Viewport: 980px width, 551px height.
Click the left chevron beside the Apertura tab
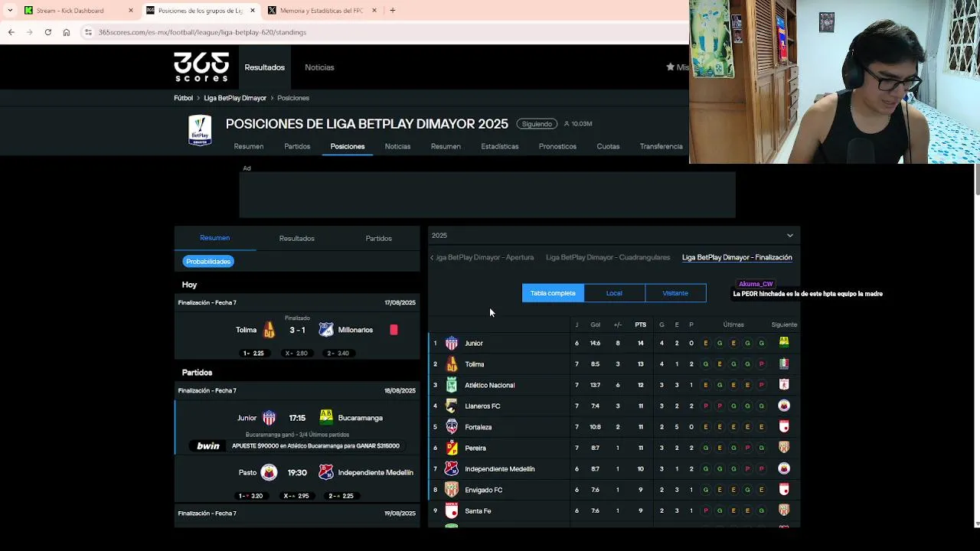(432, 258)
